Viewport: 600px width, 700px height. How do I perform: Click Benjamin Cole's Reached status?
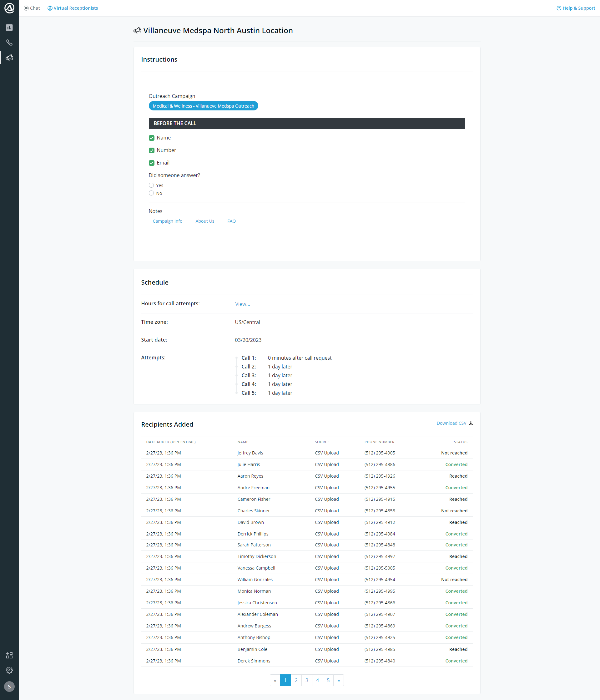458,649
